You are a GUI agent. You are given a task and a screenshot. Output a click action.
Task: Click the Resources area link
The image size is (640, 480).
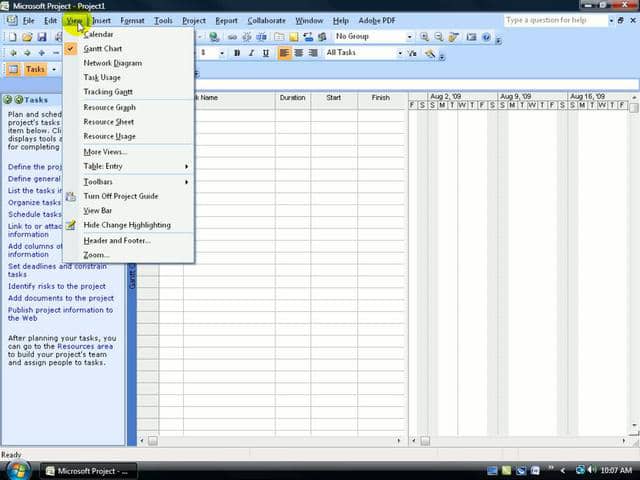(x=85, y=346)
